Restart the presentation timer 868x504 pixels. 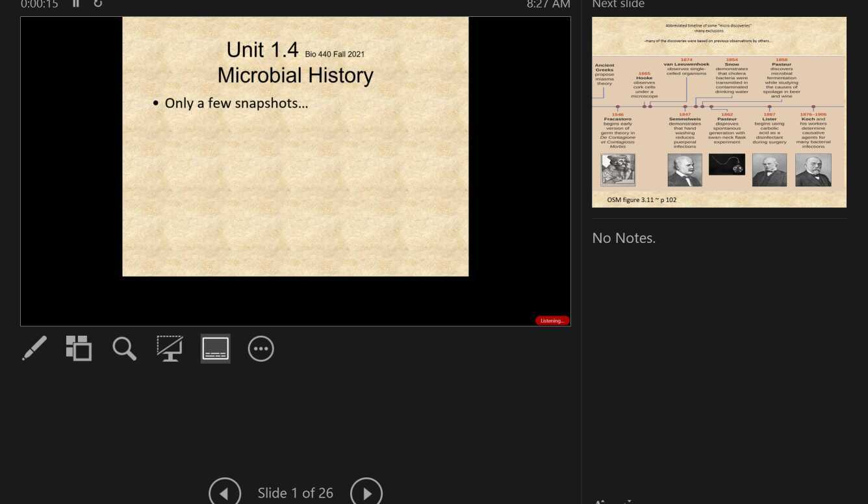98,5
